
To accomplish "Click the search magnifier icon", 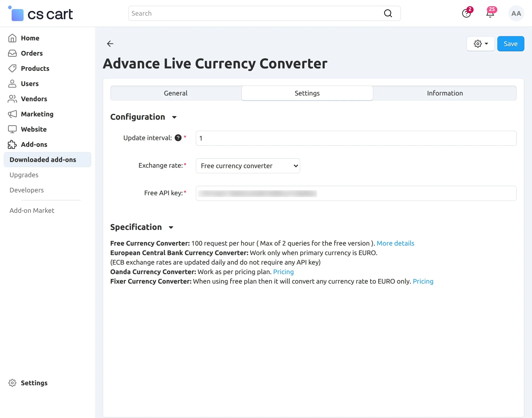I will click(x=388, y=14).
